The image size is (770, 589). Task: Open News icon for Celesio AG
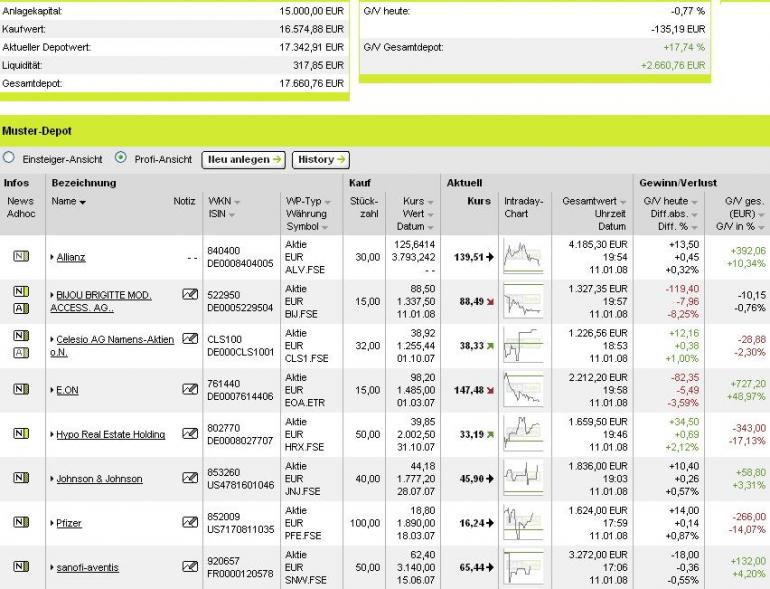[21, 336]
